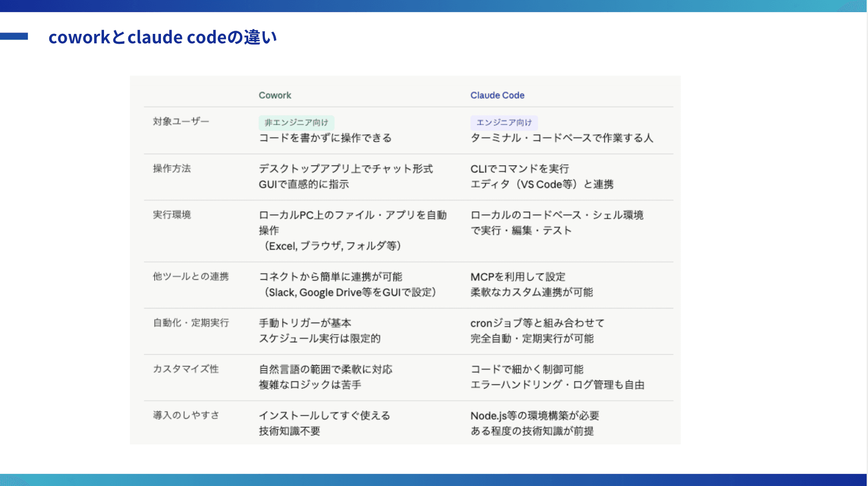
Task: Select text 'CLIでコマンドを実行'
Action: tap(519, 168)
